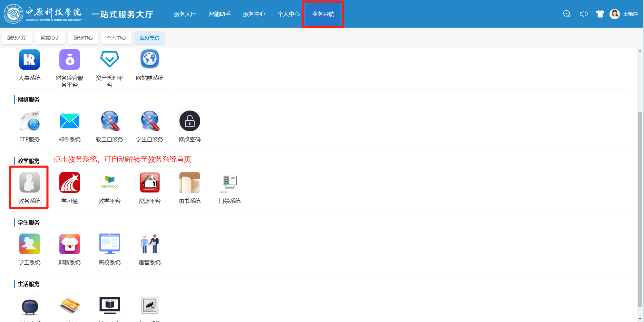Screen dimensions: 644x322
Task: Launch the 人事系统 HR icon
Action: 29,59
